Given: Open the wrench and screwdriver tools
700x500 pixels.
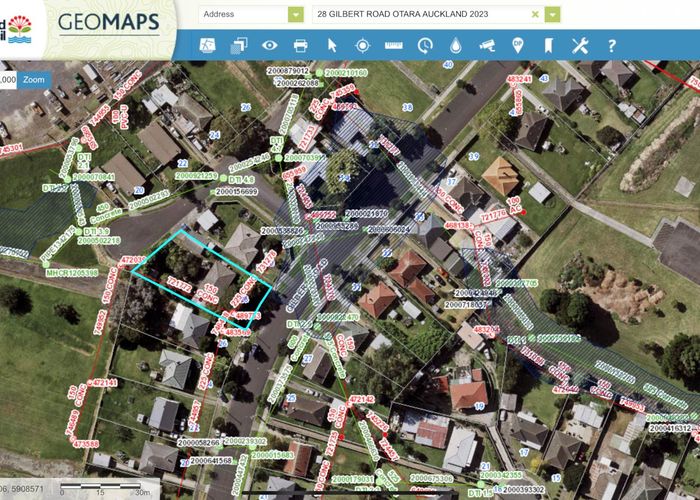Looking at the screenshot, I should [580, 45].
